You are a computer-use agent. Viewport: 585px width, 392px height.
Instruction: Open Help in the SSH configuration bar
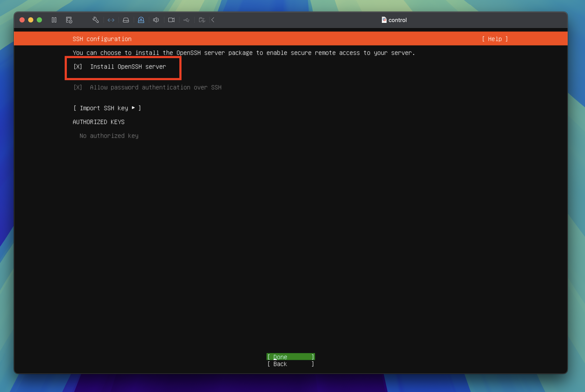[x=495, y=39]
